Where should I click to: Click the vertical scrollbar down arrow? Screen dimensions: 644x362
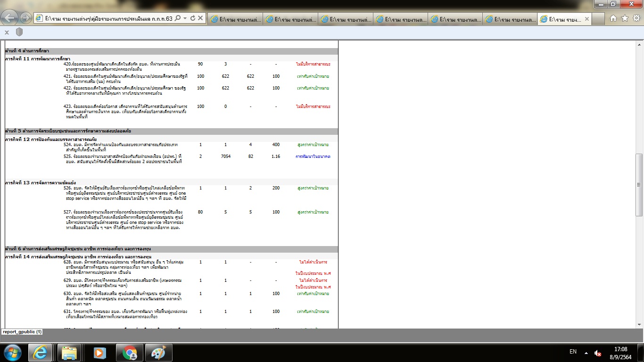coord(639,324)
